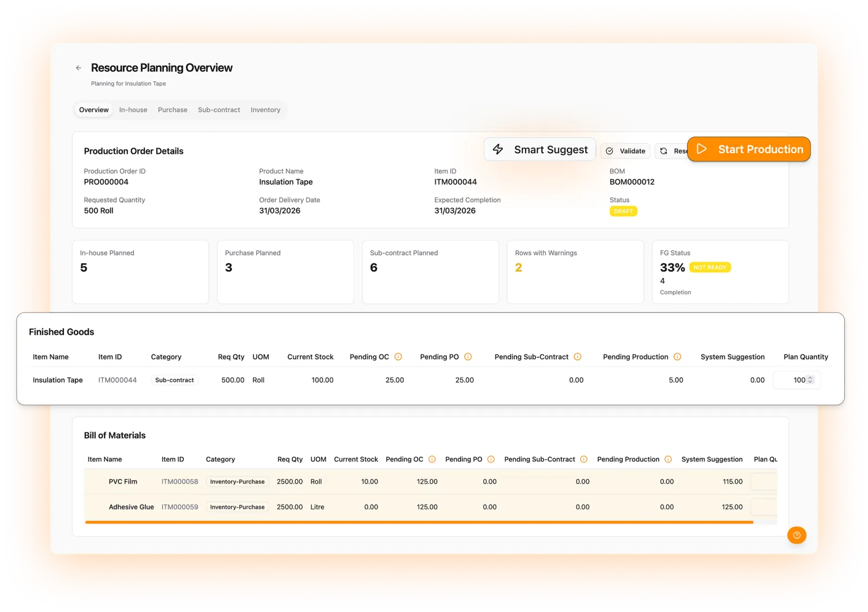Open the Inventory tab
868x612 pixels.
[265, 110]
